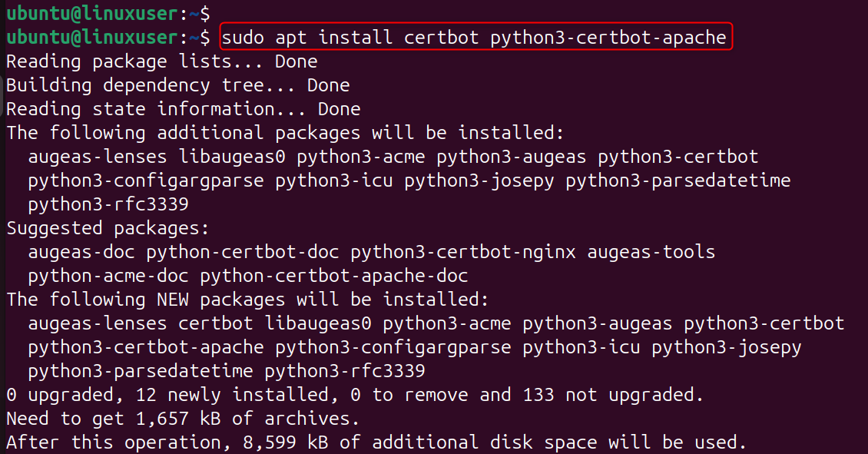The height and width of the screenshot is (454, 868).
Task: Click the "Suggested packages:" heading
Action: pos(108,228)
